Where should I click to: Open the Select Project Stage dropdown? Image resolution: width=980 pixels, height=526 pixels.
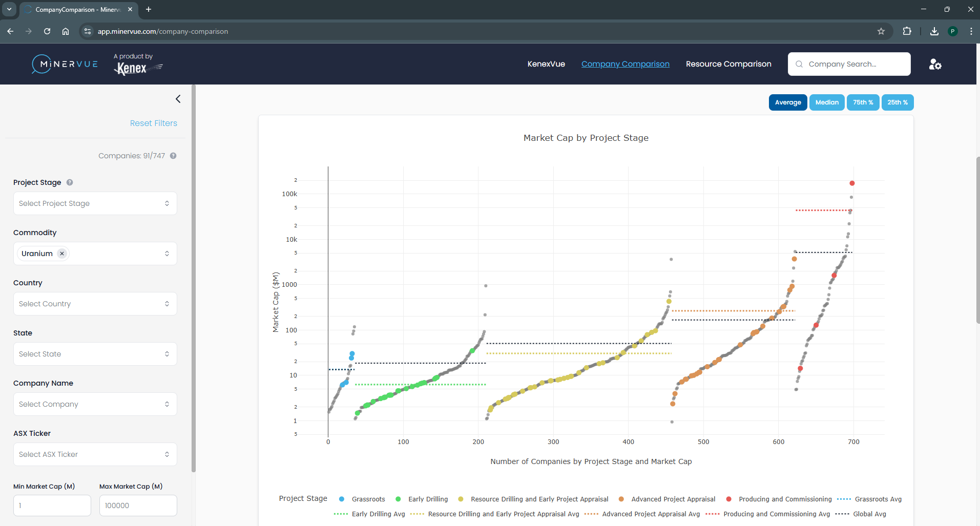point(95,203)
